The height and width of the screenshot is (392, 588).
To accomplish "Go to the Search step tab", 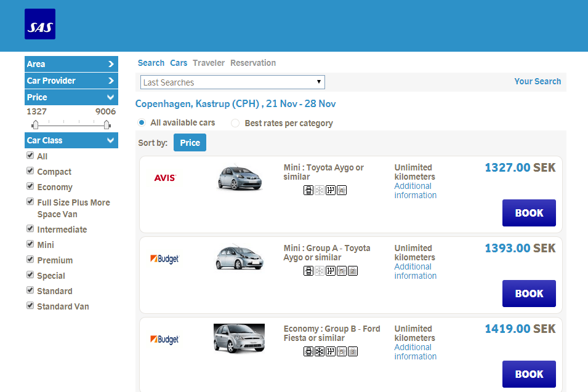I will 151,63.
